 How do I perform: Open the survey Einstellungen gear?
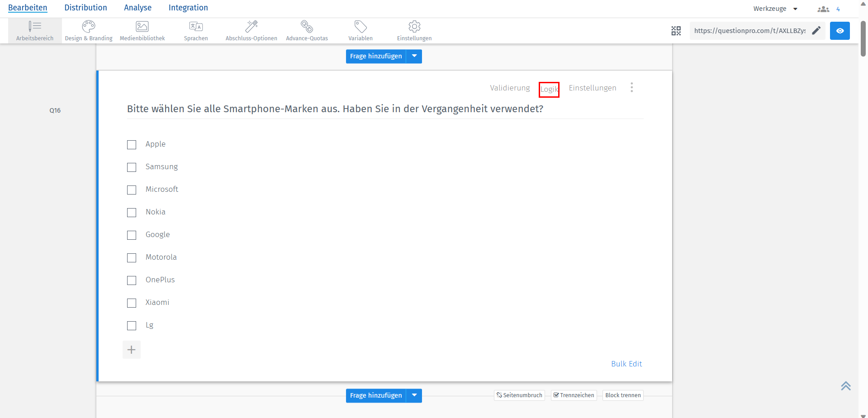pyautogui.click(x=413, y=30)
